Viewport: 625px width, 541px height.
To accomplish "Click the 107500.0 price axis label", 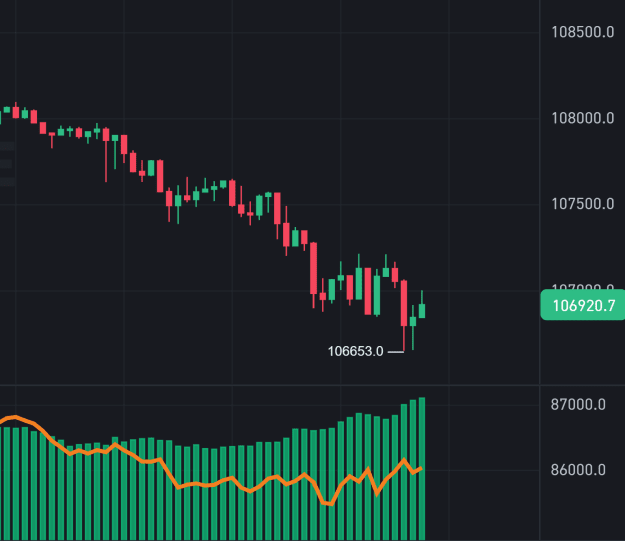I will click(582, 204).
